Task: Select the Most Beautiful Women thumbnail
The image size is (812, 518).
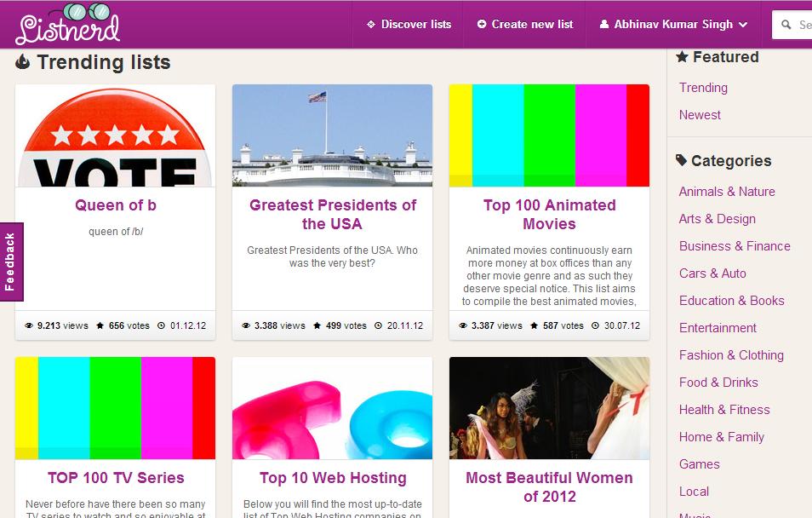Action: click(x=550, y=408)
